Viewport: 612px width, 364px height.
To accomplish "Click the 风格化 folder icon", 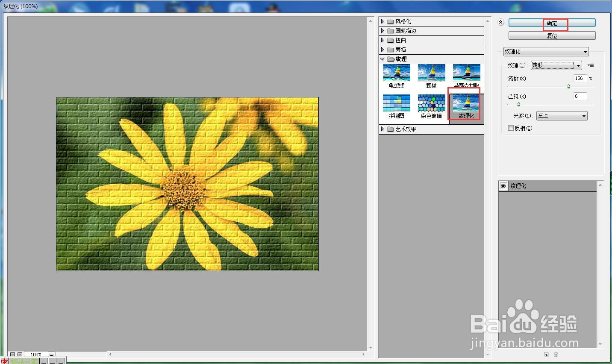I will (390, 21).
